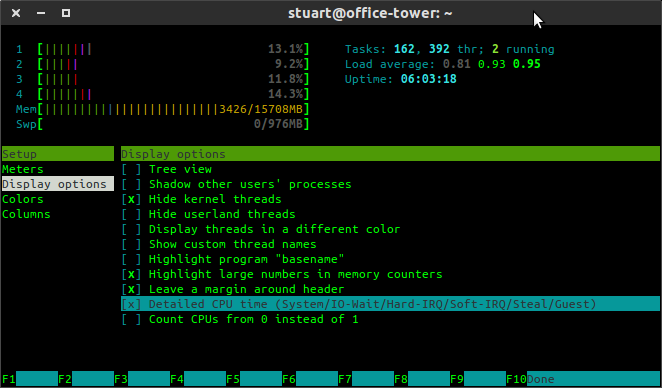Click the Setup panel header
This screenshot has height=388, width=662.
point(58,154)
